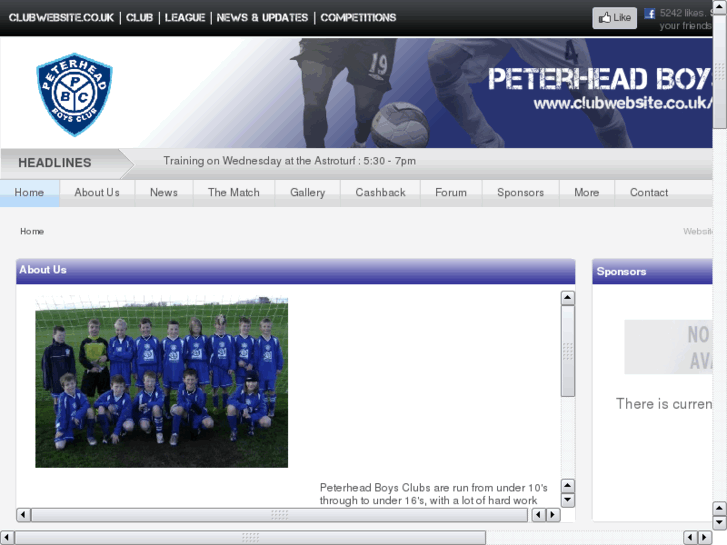Open the LEAGUE top menu

(x=185, y=18)
